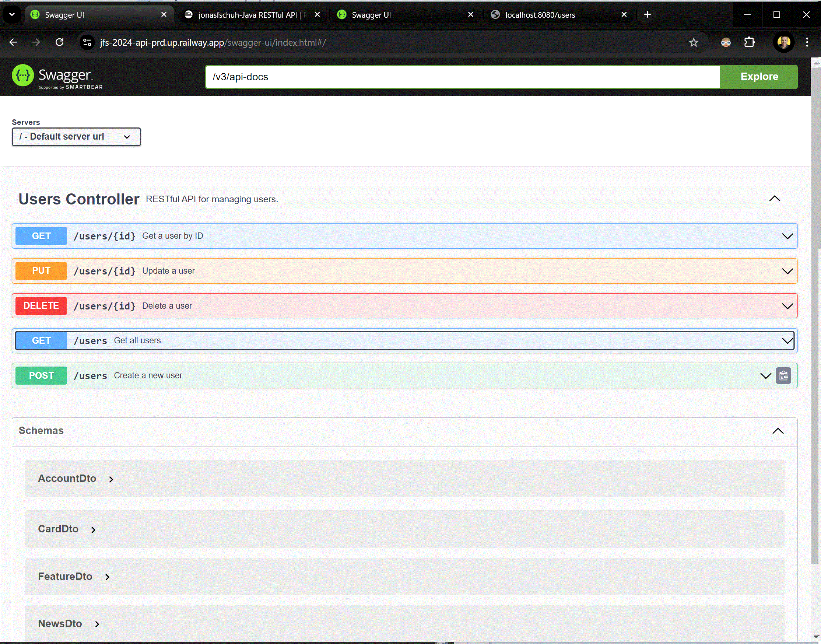Click the back navigation arrow

click(x=14, y=42)
